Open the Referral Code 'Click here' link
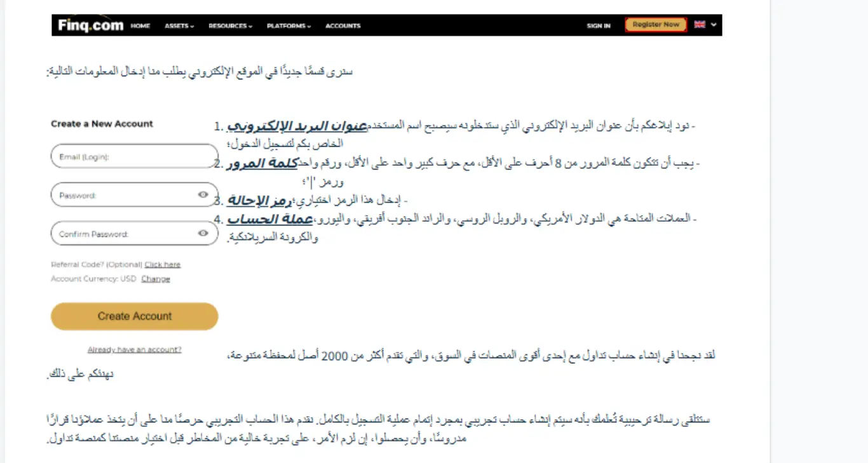 [163, 264]
